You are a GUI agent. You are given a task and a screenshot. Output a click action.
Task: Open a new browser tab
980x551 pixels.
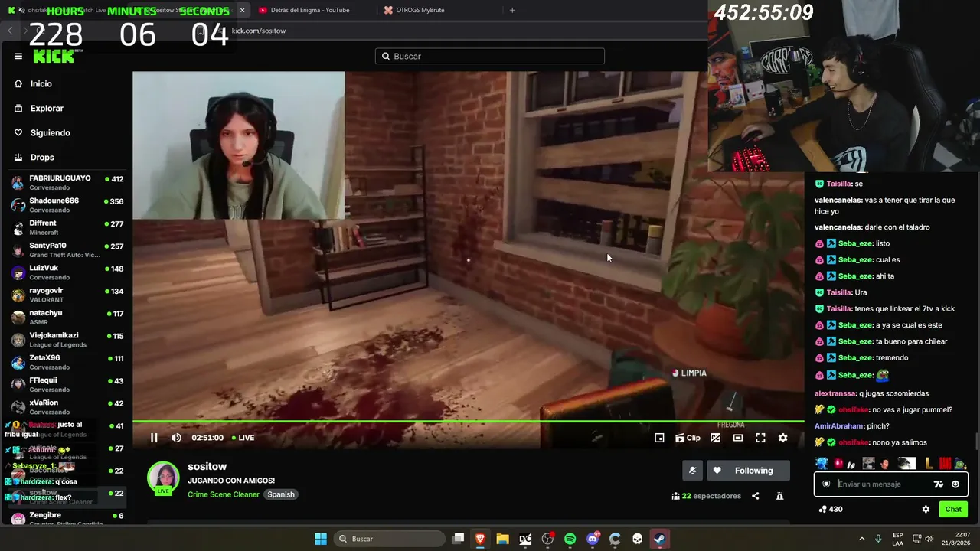tap(512, 10)
